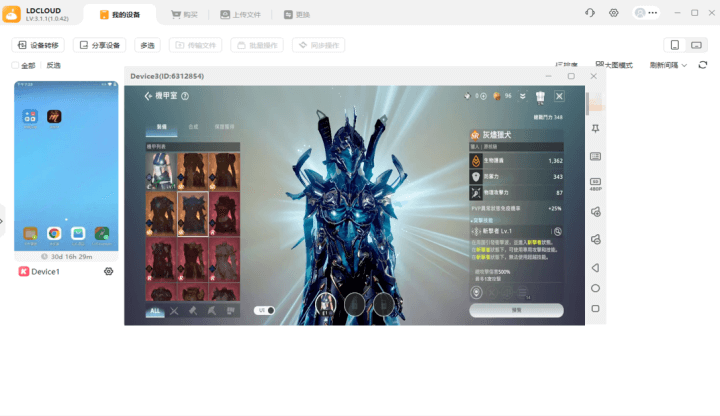720x416 pixels.
Task: Click the 反选 invert selection link
Action: (x=53, y=65)
